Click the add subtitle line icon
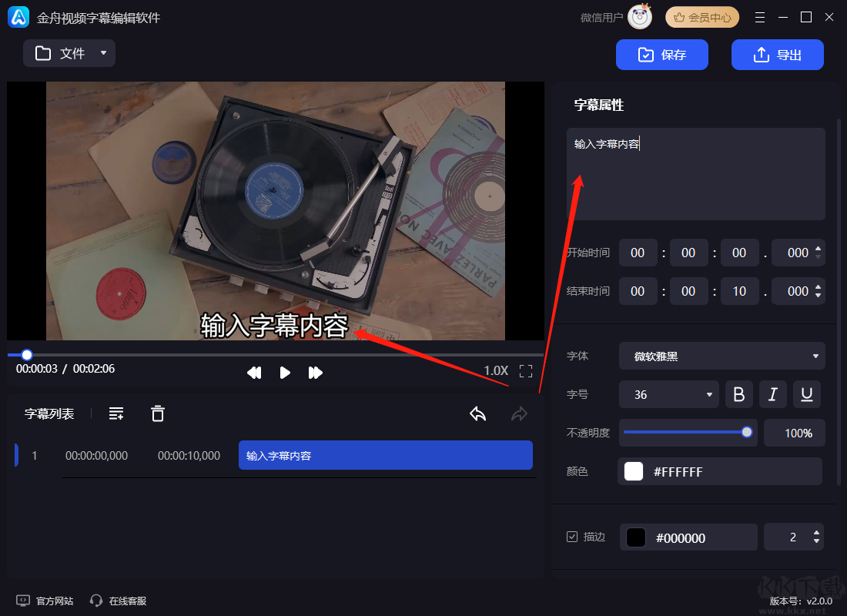The height and width of the screenshot is (616, 847). click(116, 413)
